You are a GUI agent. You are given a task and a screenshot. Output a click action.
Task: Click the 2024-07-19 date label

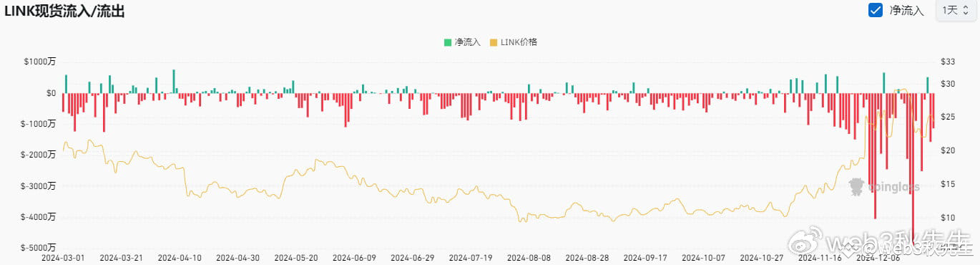471,257
